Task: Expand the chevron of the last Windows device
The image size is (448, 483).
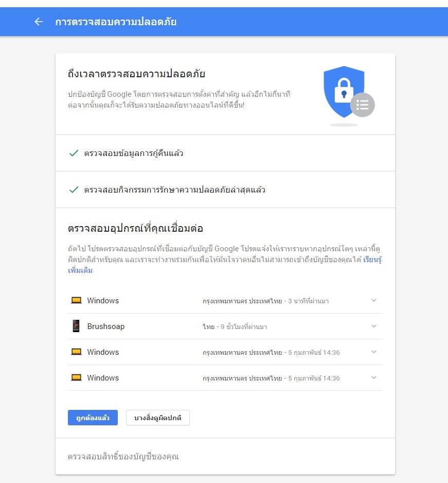Action: coord(374,377)
